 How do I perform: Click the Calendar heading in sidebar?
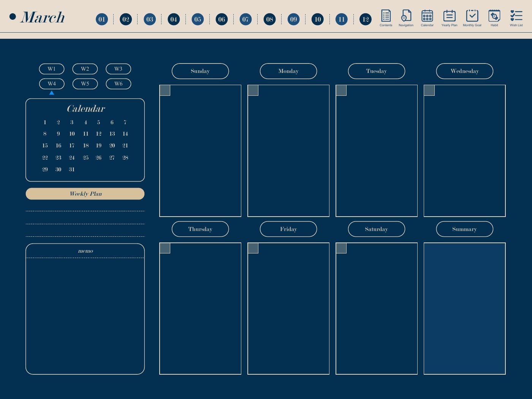[x=86, y=109]
